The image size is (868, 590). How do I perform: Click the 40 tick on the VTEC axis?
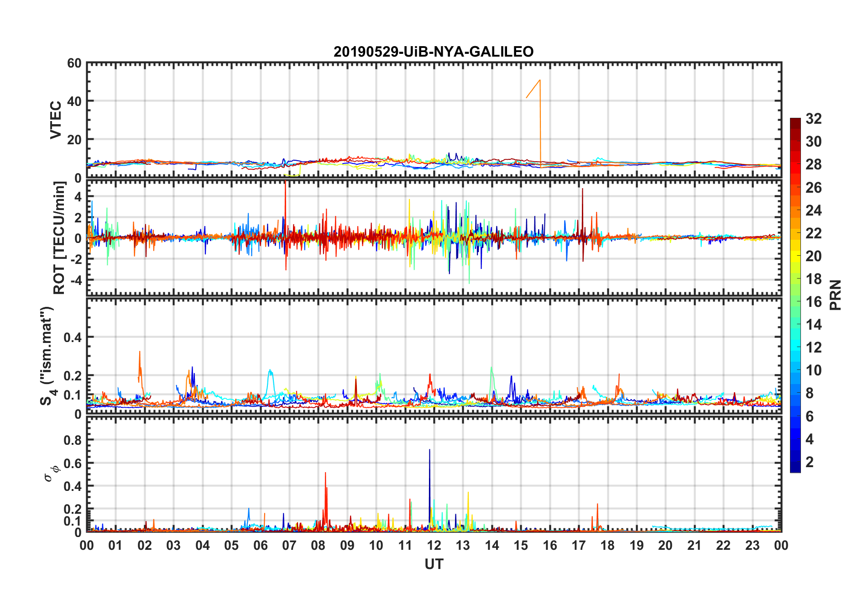(74, 101)
